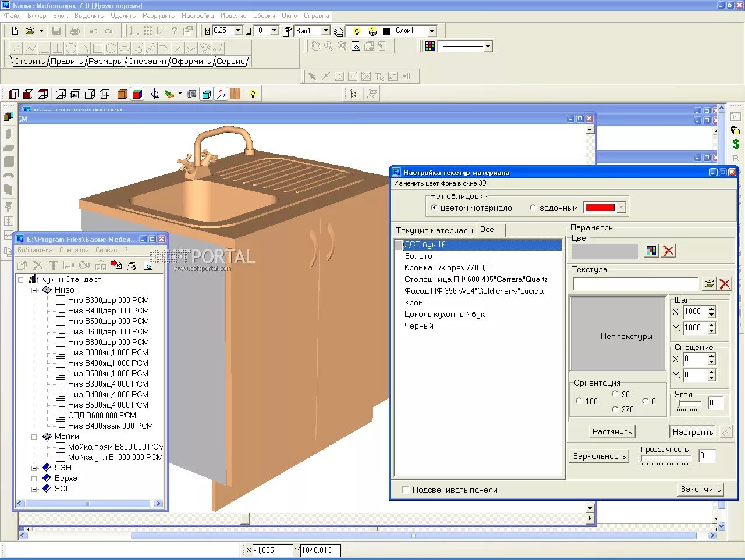The height and width of the screenshot is (560, 745).
Task: Click the gray material color swatch
Action: (x=605, y=251)
